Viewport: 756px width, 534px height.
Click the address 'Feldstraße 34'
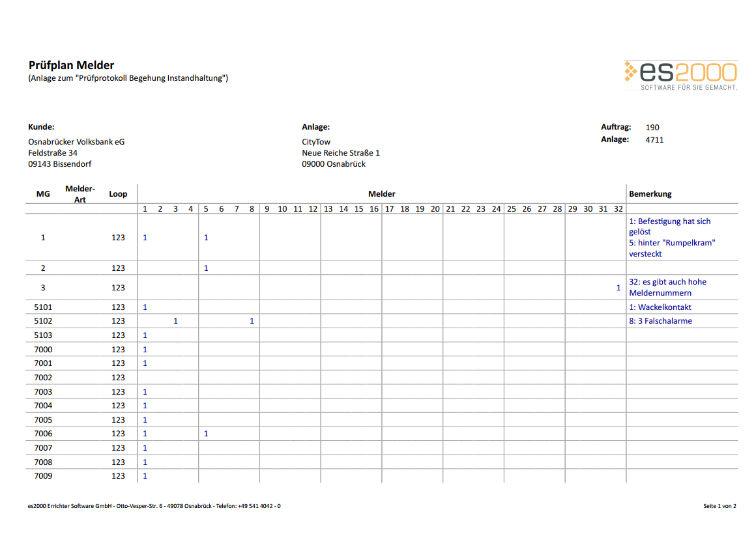click(x=53, y=153)
